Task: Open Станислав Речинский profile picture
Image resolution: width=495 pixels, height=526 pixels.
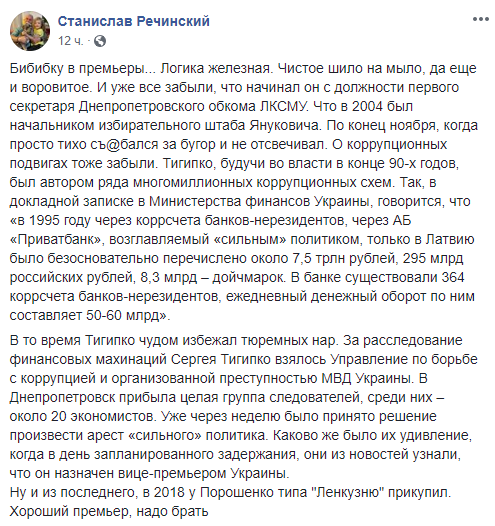Action: tap(30, 31)
